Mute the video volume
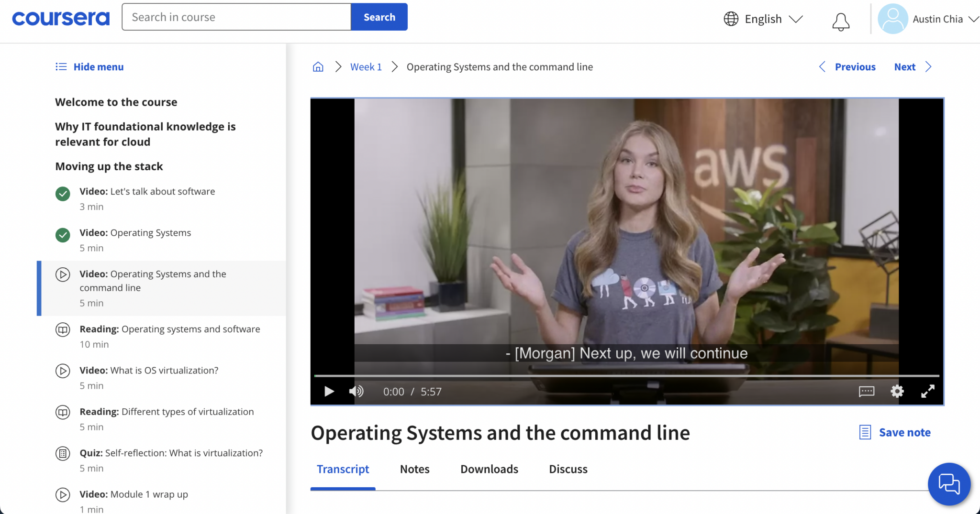980x514 pixels. pyautogui.click(x=356, y=392)
